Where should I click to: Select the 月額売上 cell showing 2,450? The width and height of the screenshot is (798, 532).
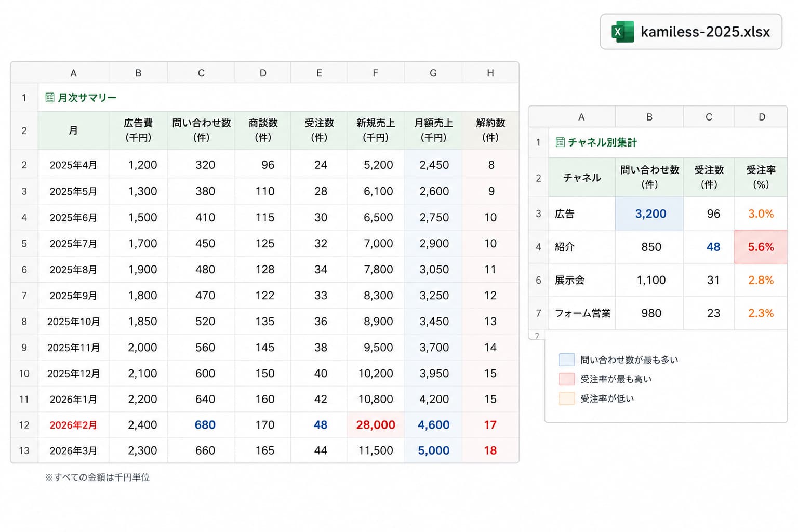click(x=433, y=165)
